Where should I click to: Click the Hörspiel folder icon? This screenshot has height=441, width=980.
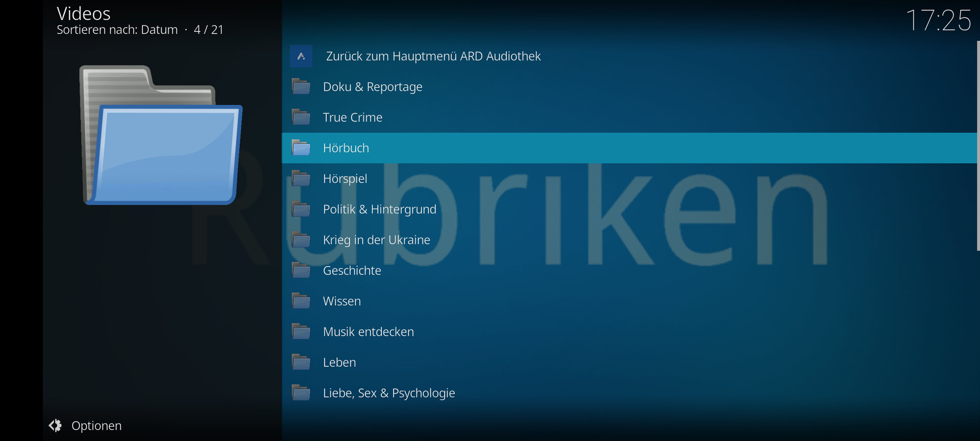pyautogui.click(x=301, y=179)
